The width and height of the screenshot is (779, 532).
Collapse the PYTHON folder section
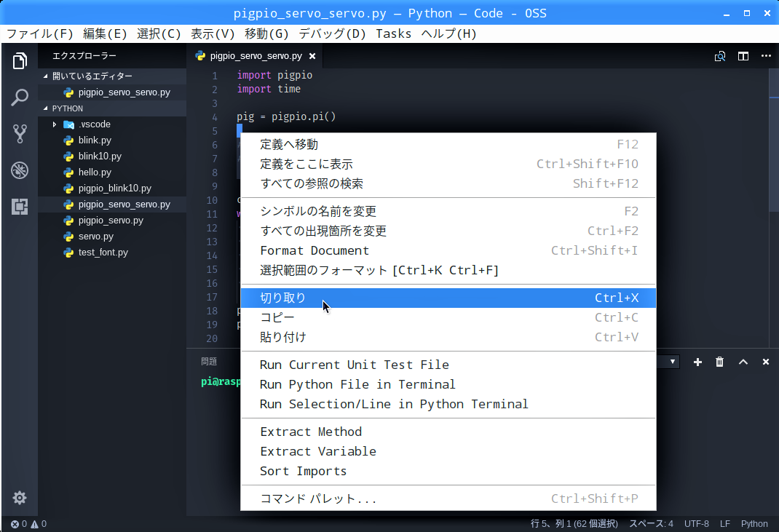112,108
